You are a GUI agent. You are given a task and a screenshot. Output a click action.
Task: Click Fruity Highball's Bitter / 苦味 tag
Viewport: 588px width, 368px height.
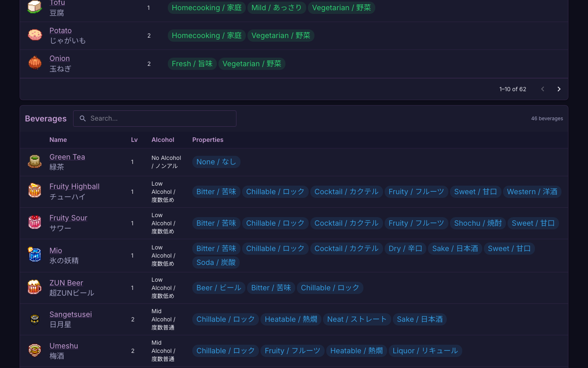click(x=216, y=192)
